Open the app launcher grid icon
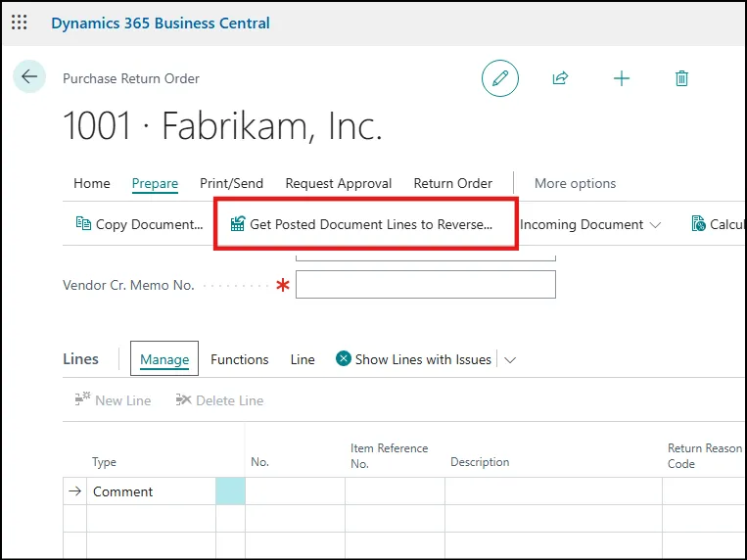The image size is (747, 560). [19, 23]
